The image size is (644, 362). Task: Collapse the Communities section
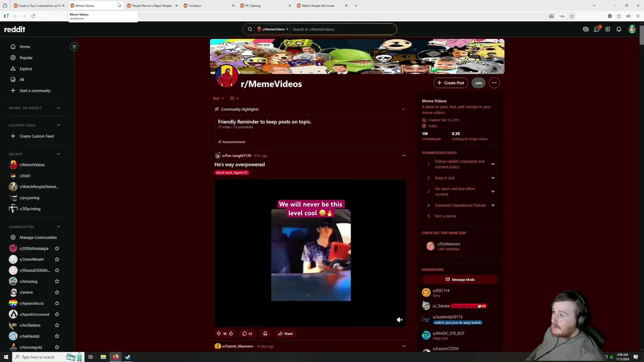tap(58, 227)
